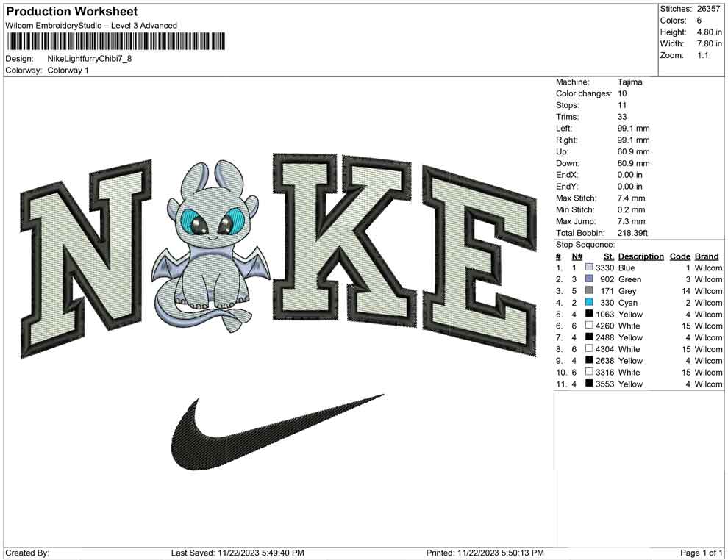Select stitch count 2488 in stop 7
This screenshot has width=728, height=560.
605,337
